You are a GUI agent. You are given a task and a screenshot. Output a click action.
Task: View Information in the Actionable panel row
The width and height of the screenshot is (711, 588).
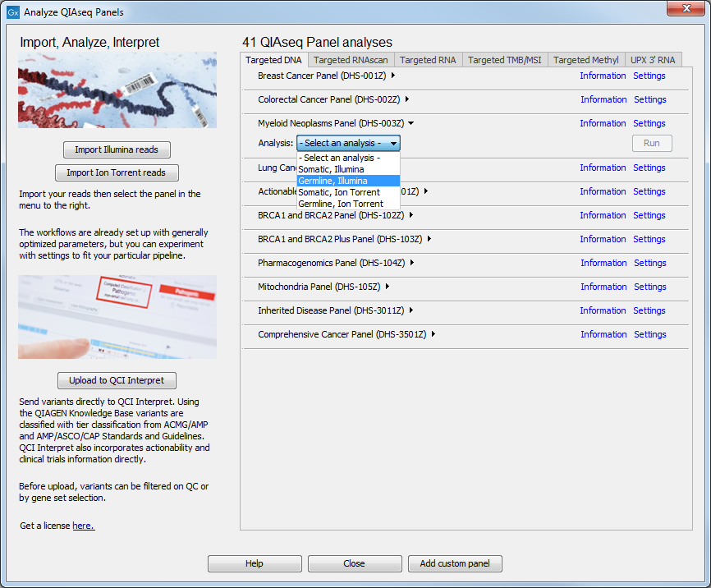coord(603,191)
